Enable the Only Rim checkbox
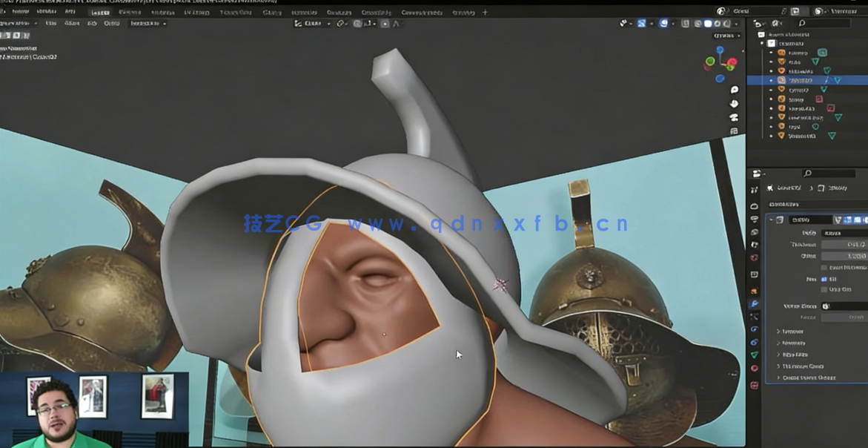This screenshot has height=448, width=868. click(824, 289)
